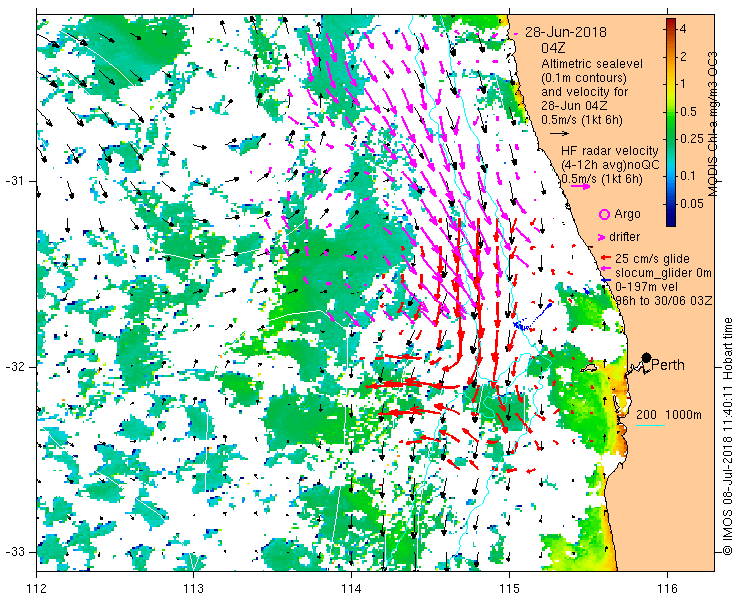Image resolution: width=740 pixels, height=600 pixels.
Task: Click the MODIS Chl-a colorbar title
Action: (713, 124)
